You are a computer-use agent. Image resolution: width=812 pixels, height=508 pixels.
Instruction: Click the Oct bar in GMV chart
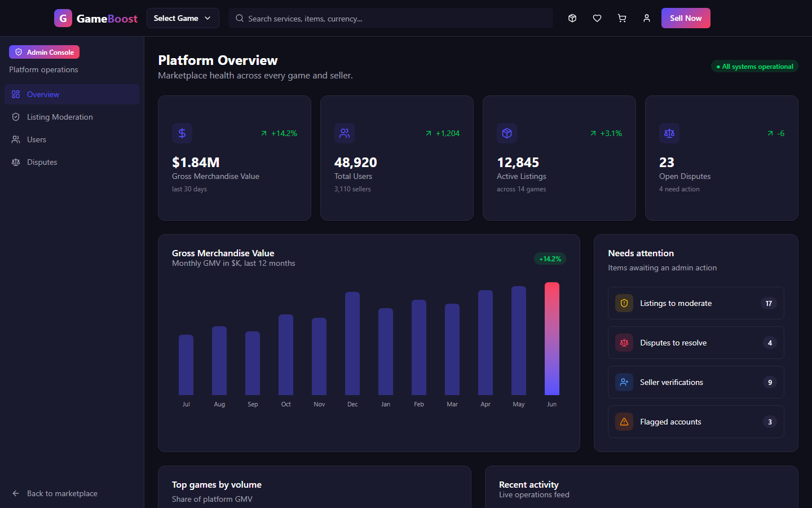click(286, 354)
